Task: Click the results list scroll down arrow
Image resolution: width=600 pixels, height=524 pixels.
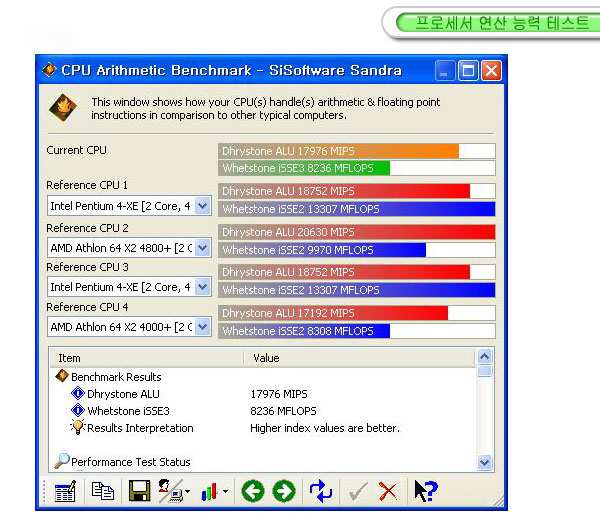Action: pyautogui.click(x=484, y=462)
